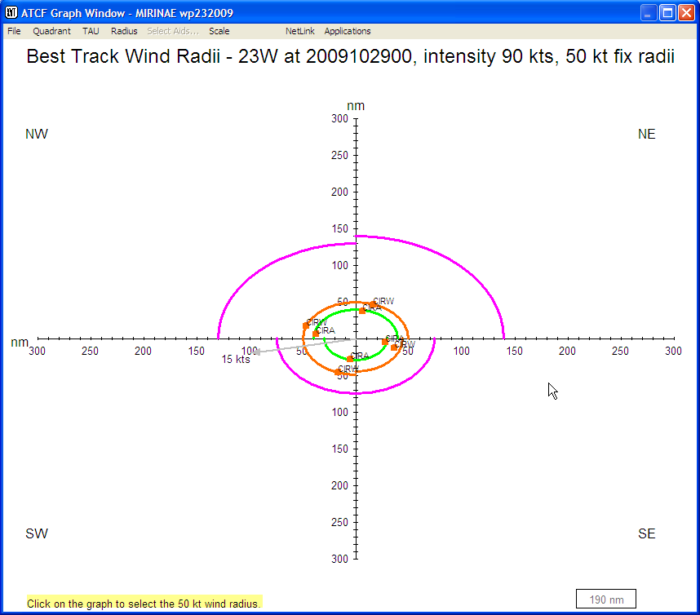
Task: Open the NetLink menu
Action: (299, 31)
